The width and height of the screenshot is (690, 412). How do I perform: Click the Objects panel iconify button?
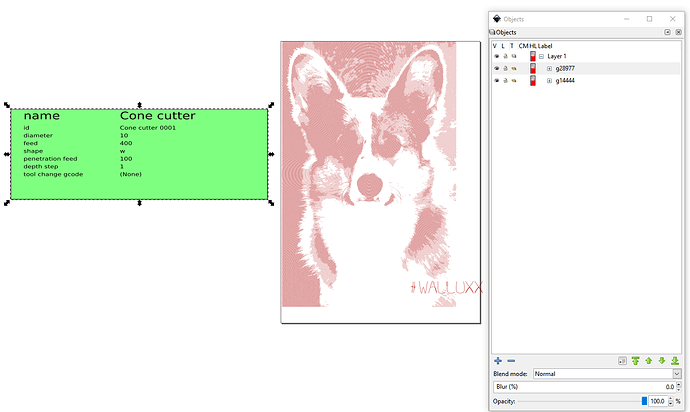click(666, 33)
